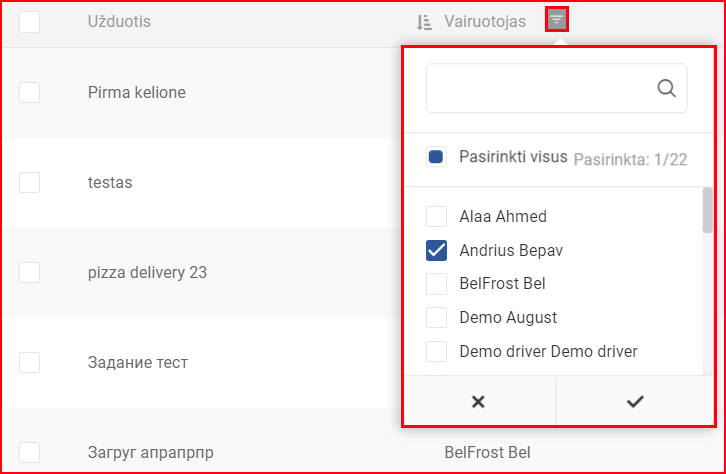Select all rows with the header checkbox
This screenshot has height=474, width=726.
[29, 22]
